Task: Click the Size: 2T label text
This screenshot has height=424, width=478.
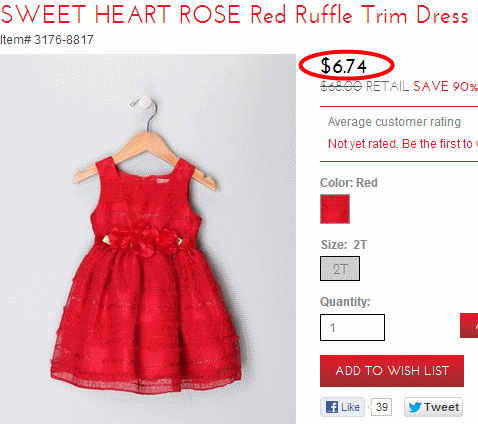Action: 344,245
